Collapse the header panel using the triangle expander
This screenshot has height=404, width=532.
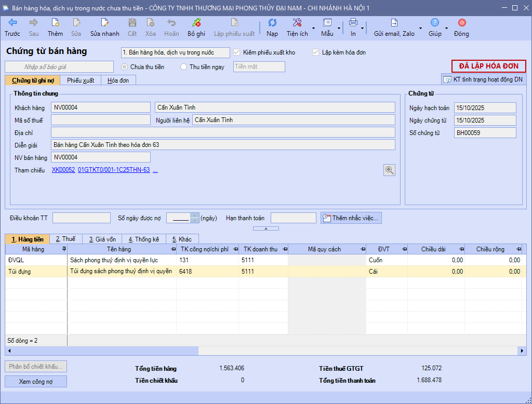pyautogui.click(x=265, y=228)
